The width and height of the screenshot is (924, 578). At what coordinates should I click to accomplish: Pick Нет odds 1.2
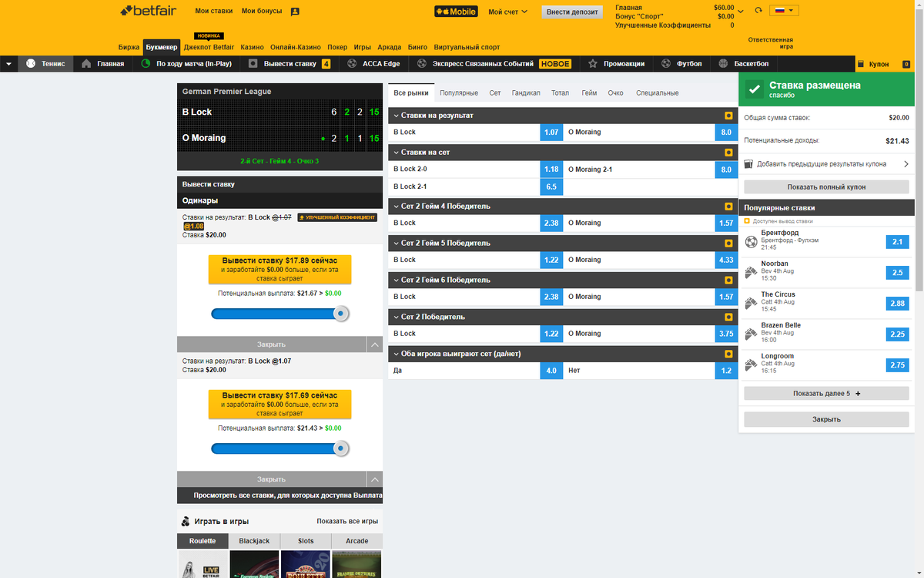point(726,371)
